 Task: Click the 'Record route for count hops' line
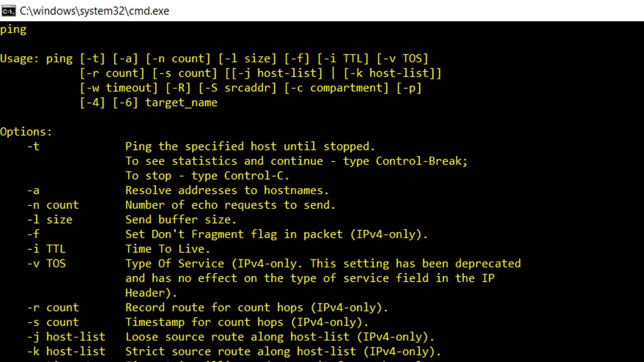[257, 307]
